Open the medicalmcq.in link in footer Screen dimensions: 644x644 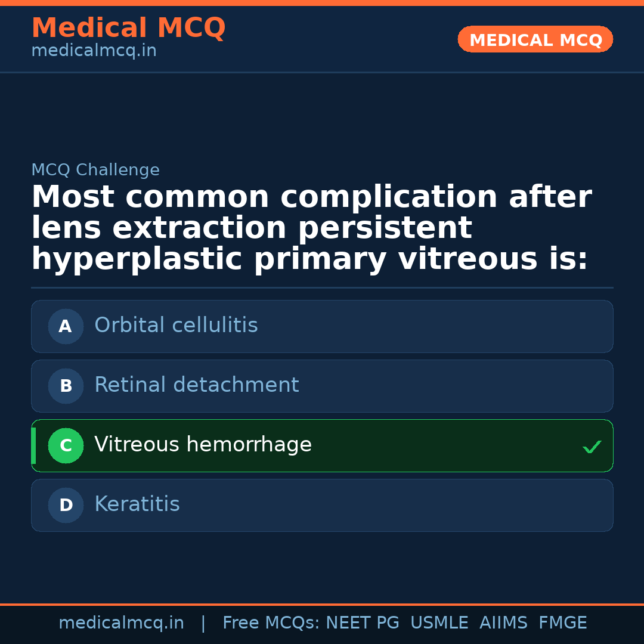tap(121, 623)
